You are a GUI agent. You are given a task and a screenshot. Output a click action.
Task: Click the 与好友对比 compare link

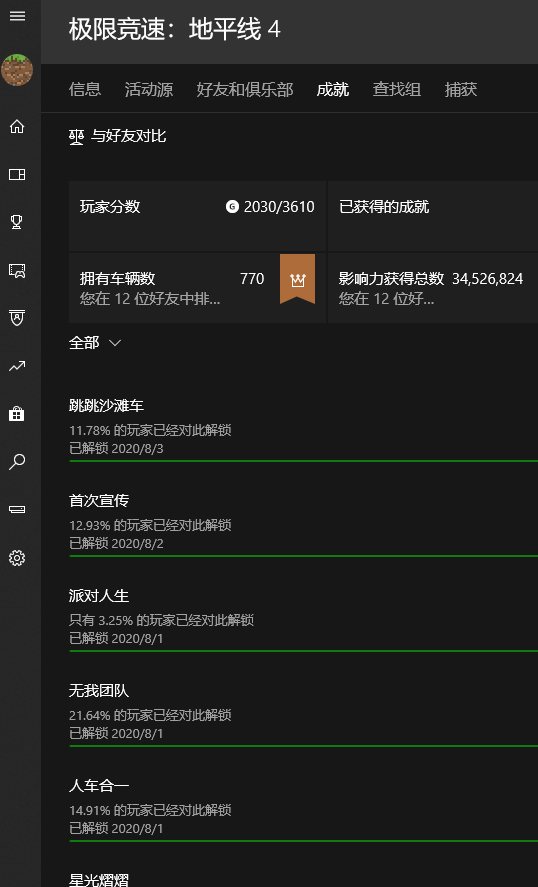(118, 136)
